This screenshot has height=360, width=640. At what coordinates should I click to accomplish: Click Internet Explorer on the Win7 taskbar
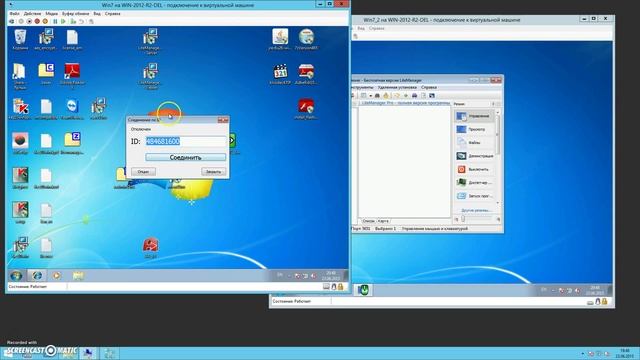37,276
